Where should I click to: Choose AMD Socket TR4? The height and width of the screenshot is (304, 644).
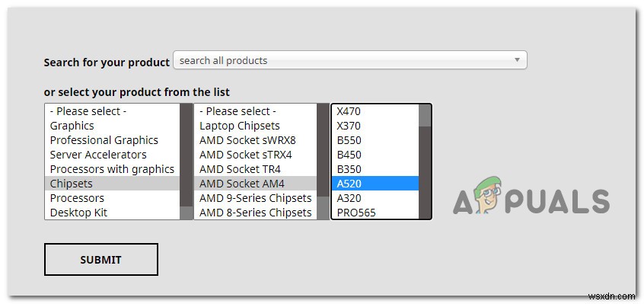click(x=256, y=169)
